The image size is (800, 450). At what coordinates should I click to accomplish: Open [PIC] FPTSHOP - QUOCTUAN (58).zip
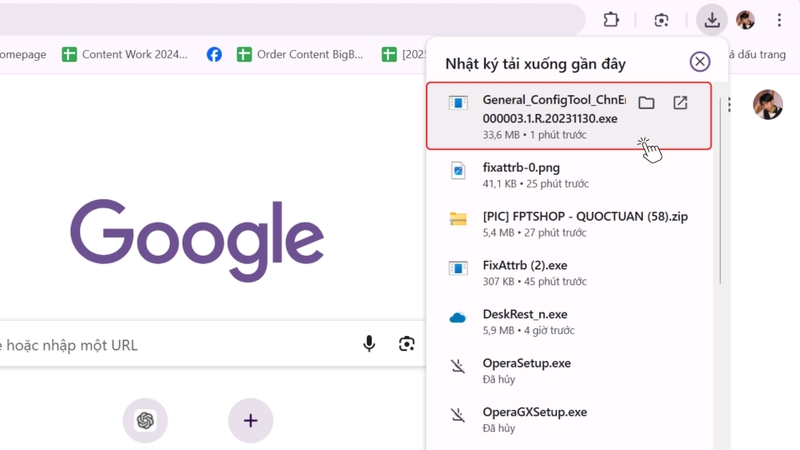(x=569, y=223)
